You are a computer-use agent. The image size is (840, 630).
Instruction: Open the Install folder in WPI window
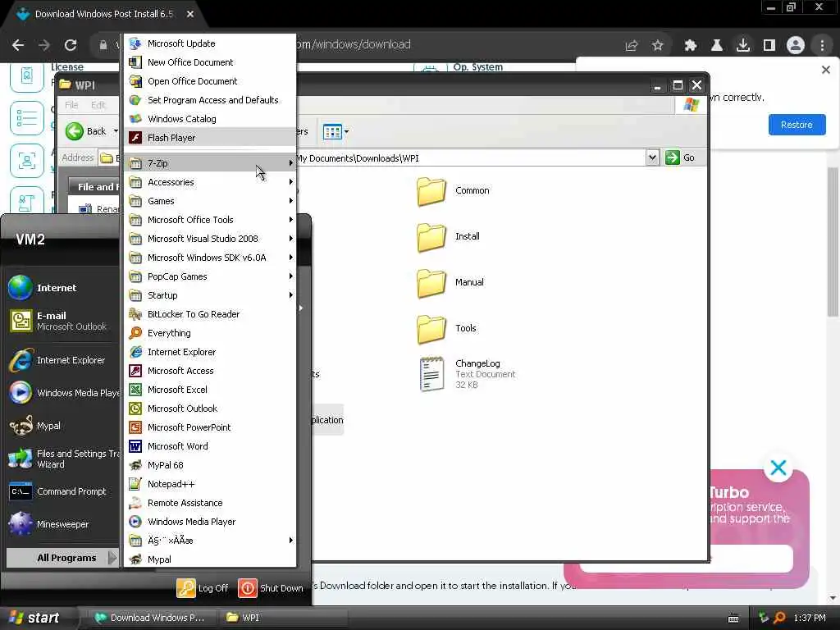pyautogui.click(x=449, y=237)
